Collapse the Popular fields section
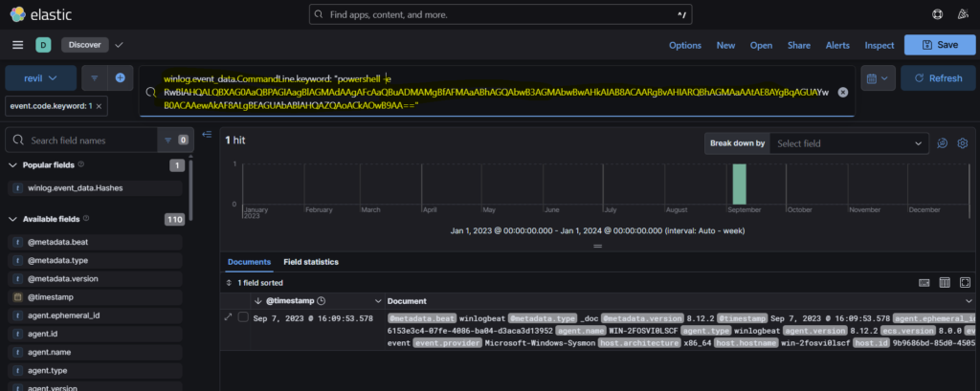This screenshot has width=980, height=391. tap(12, 165)
